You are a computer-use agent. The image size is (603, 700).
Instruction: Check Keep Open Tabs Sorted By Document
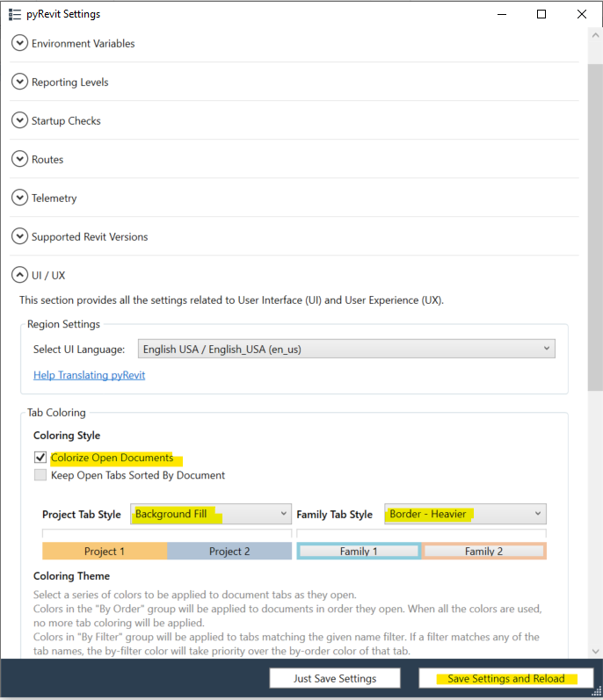[x=40, y=475]
